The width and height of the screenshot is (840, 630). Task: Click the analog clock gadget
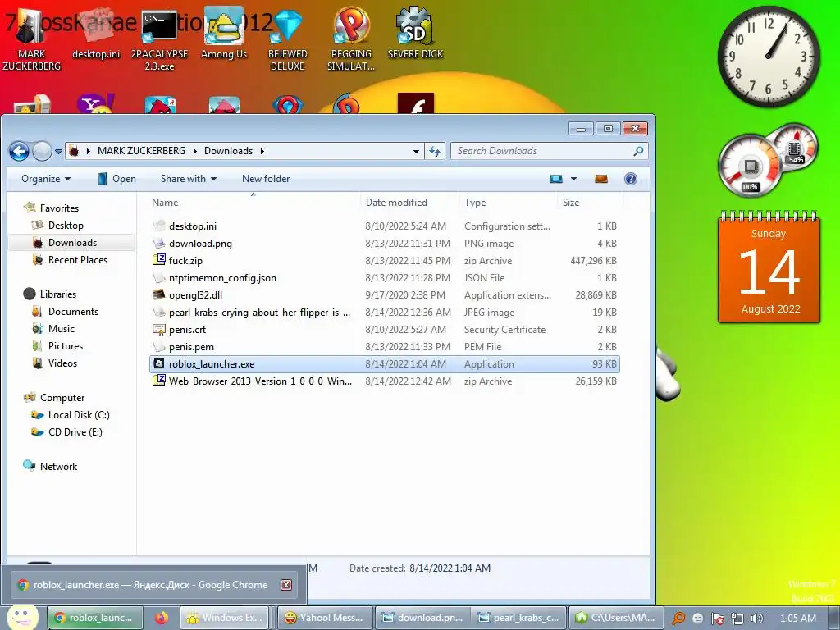[768, 57]
